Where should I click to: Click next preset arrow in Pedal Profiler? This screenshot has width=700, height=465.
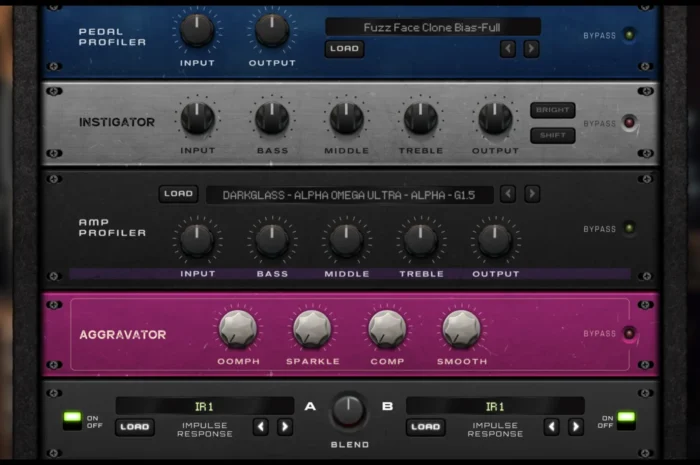click(531, 48)
